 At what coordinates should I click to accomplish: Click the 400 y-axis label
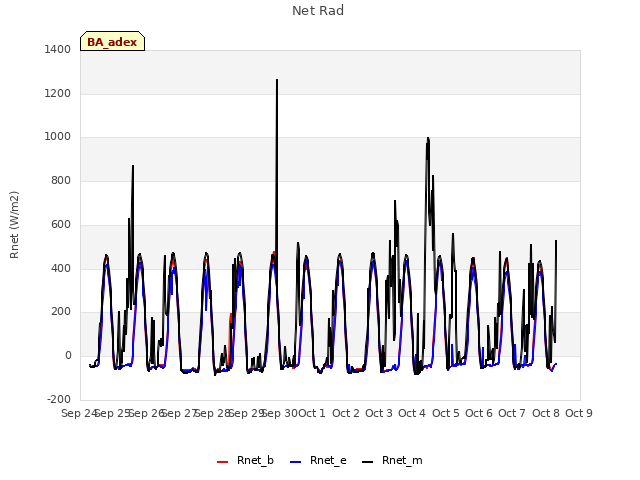pos(61,268)
